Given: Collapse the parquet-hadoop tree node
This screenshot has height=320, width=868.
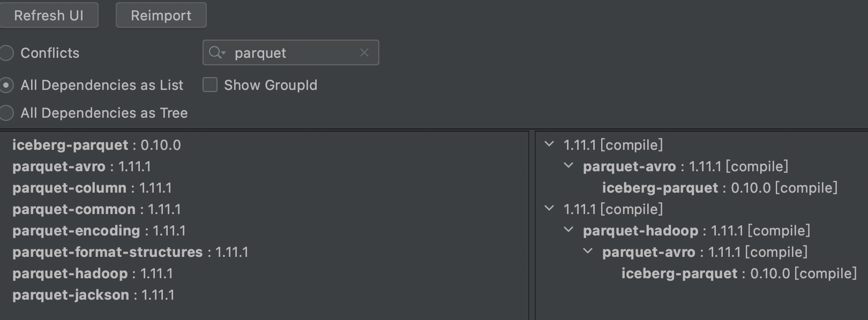Looking at the screenshot, I should click(x=568, y=230).
